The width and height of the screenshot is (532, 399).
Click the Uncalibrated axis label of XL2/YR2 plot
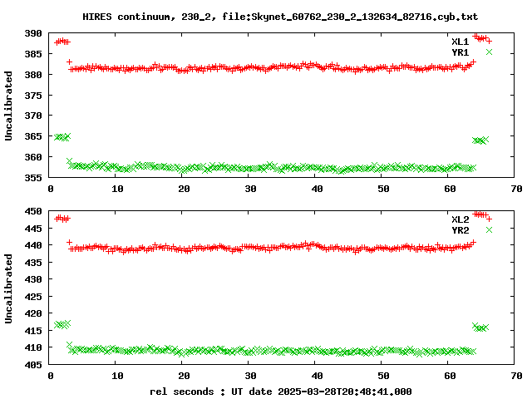click(8, 288)
